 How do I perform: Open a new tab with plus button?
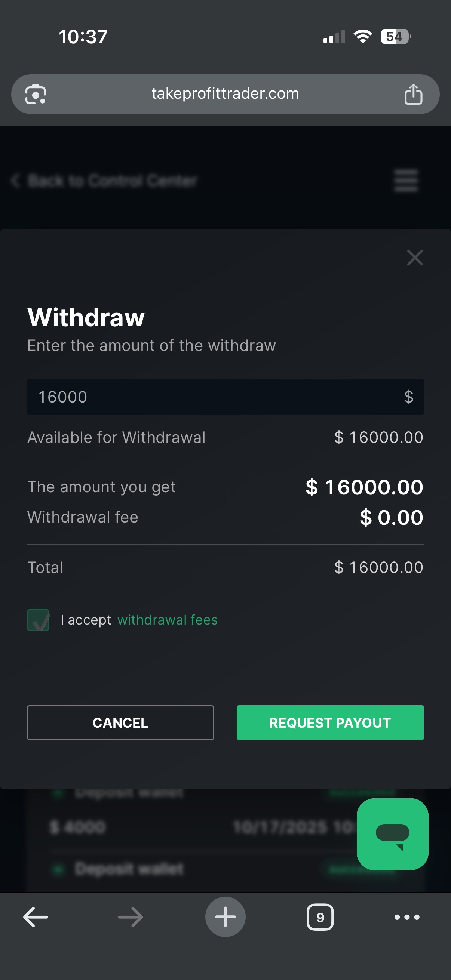(225, 917)
